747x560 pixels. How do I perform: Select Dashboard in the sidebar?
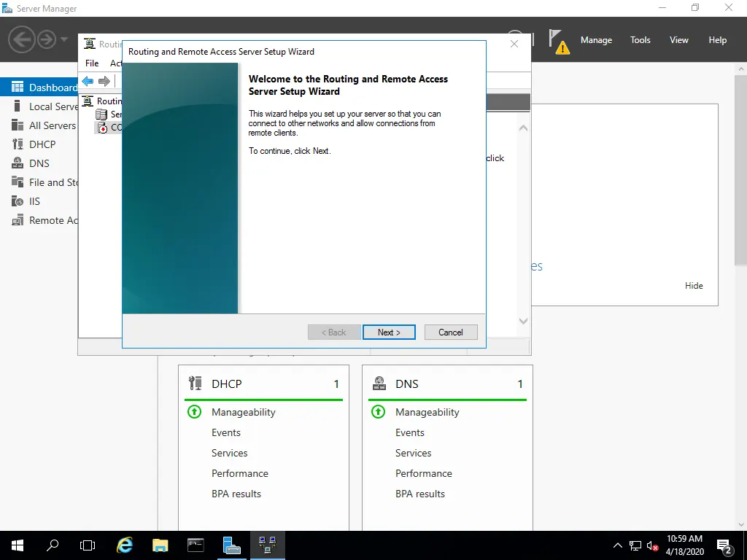[39, 87]
